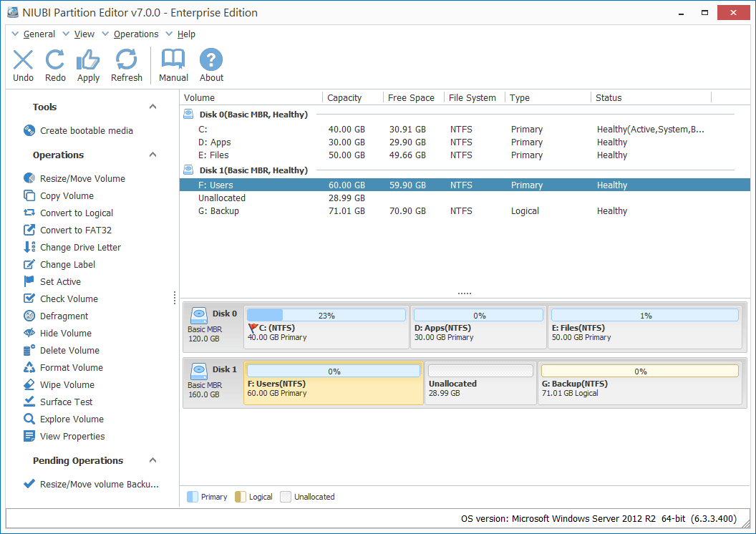This screenshot has height=534, width=756.
Task: Click the Convert to Logical icon
Action: click(x=29, y=213)
